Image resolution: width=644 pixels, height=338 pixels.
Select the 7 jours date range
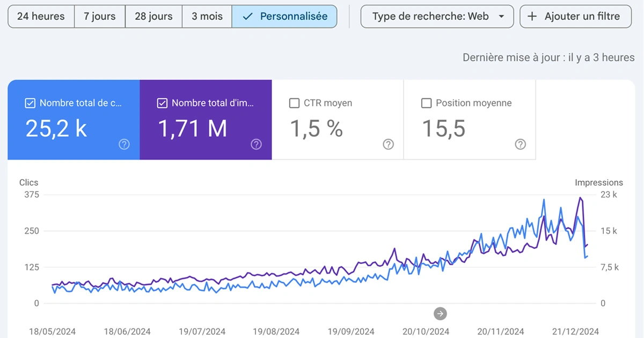point(99,16)
